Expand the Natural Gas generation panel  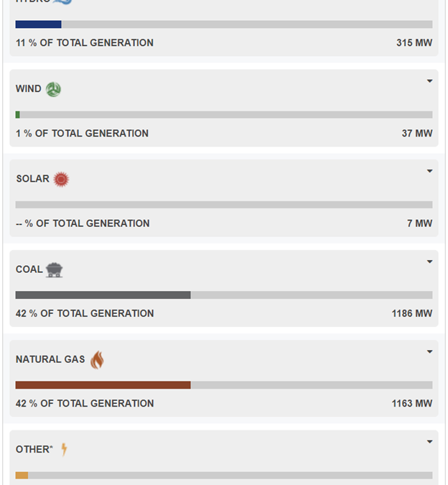click(429, 351)
